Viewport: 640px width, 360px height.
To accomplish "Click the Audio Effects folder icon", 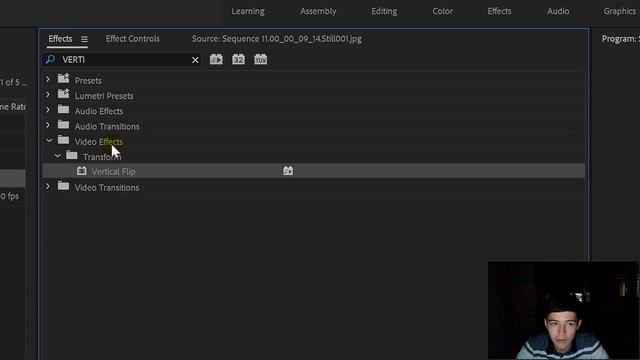I will pyautogui.click(x=63, y=109).
